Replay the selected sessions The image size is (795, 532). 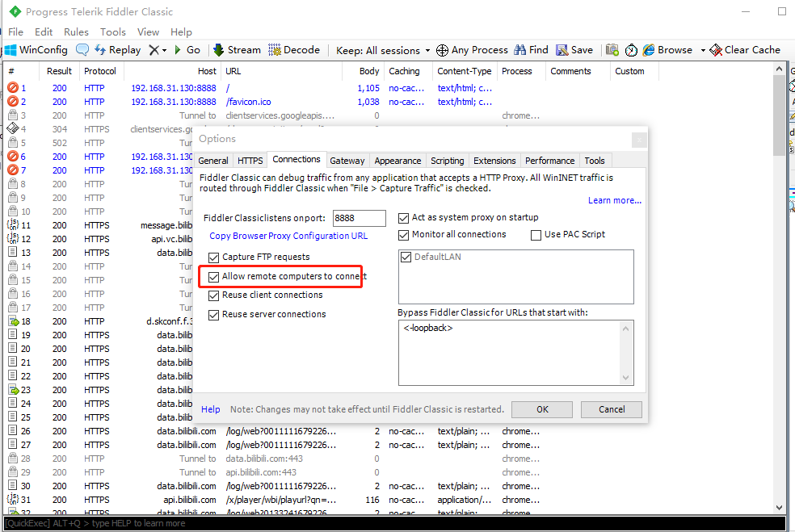click(118, 50)
